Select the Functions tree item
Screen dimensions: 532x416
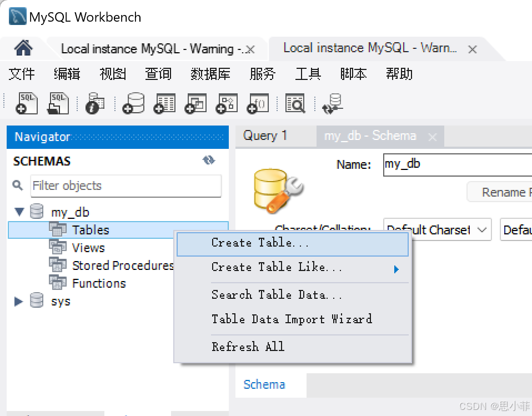[99, 283]
